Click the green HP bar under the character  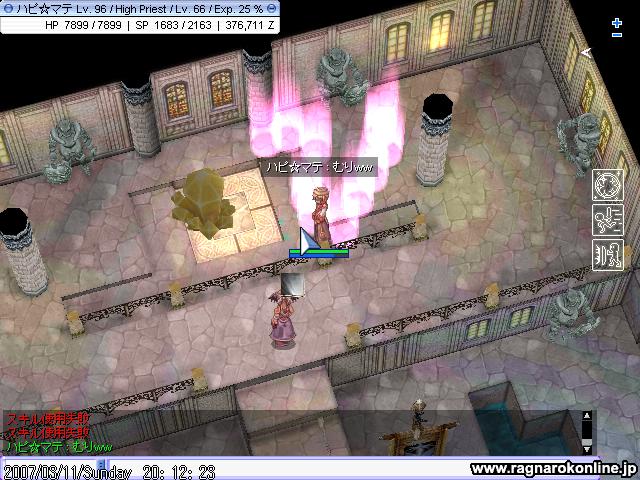319,253
